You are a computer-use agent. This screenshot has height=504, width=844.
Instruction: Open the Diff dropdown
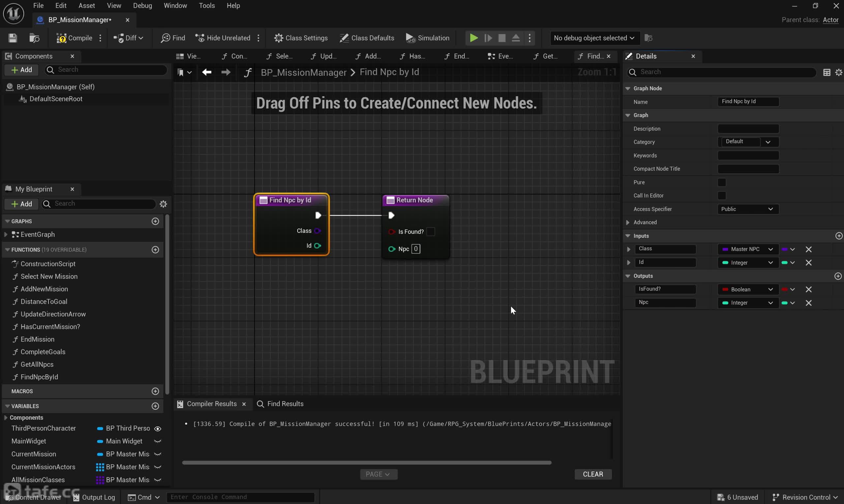coord(128,38)
